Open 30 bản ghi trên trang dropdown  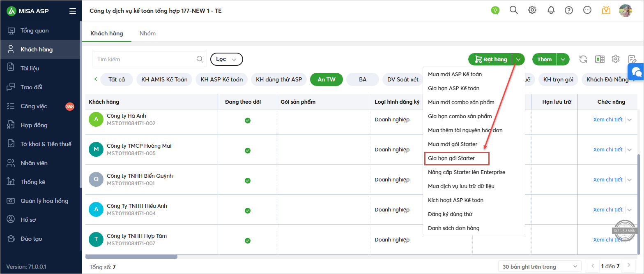[x=540, y=267]
